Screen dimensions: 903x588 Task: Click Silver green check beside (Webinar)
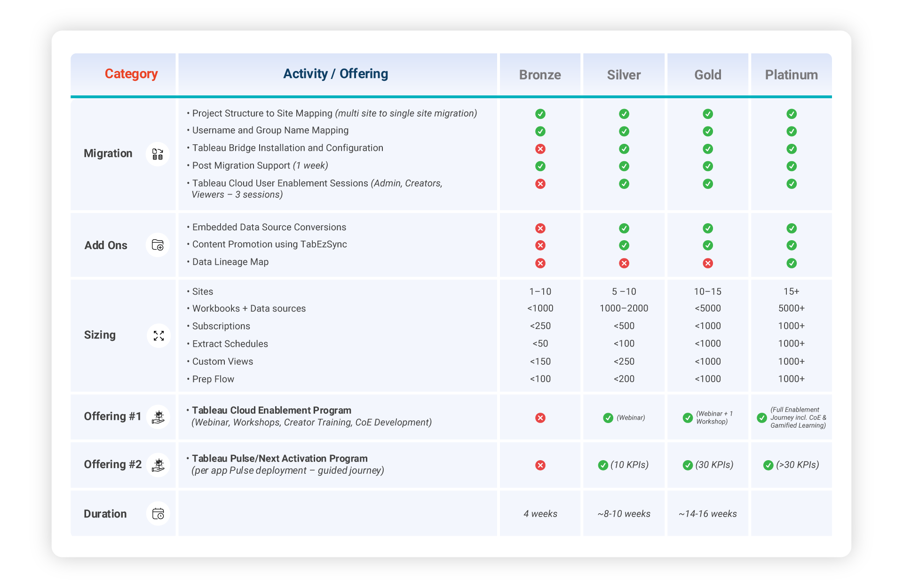[608, 418]
